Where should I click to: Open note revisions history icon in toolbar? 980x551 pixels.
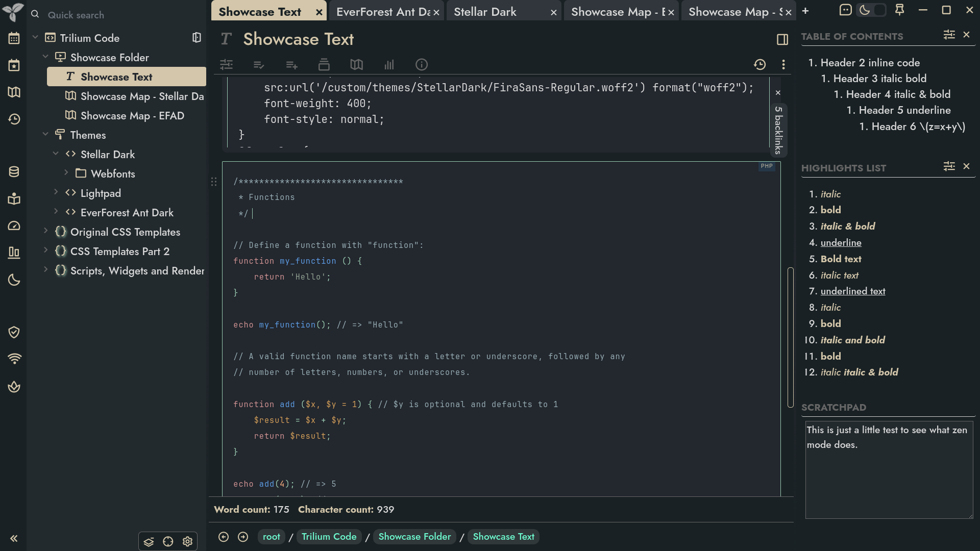(x=759, y=64)
